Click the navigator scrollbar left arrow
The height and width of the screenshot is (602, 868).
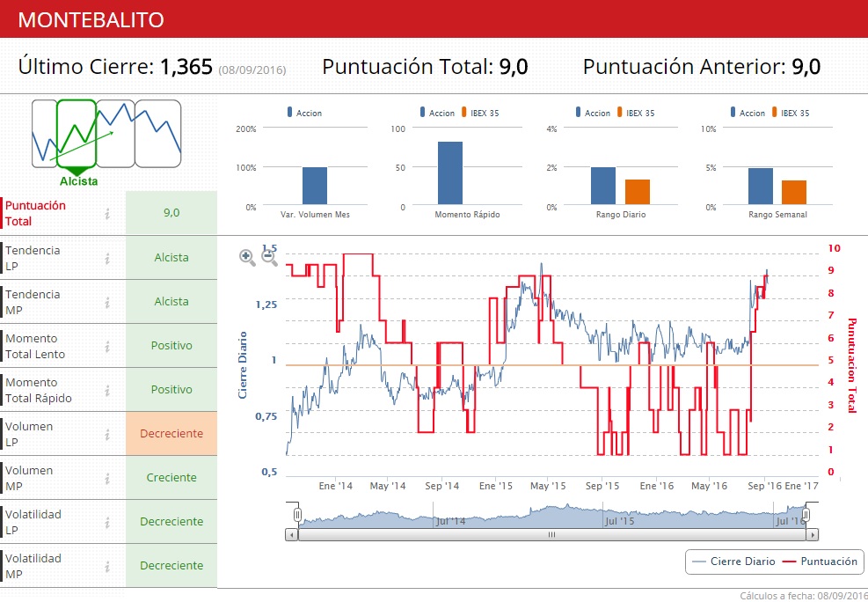(x=292, y=535)
